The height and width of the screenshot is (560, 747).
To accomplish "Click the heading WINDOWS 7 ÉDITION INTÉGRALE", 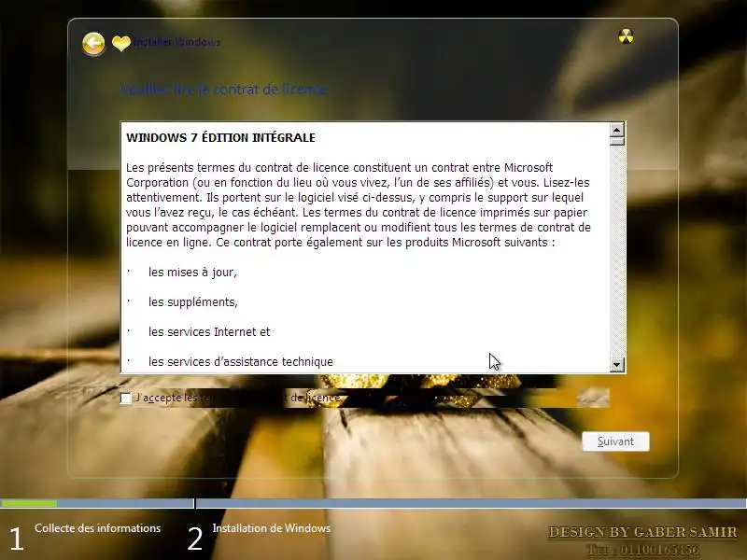I will (220, 137).
